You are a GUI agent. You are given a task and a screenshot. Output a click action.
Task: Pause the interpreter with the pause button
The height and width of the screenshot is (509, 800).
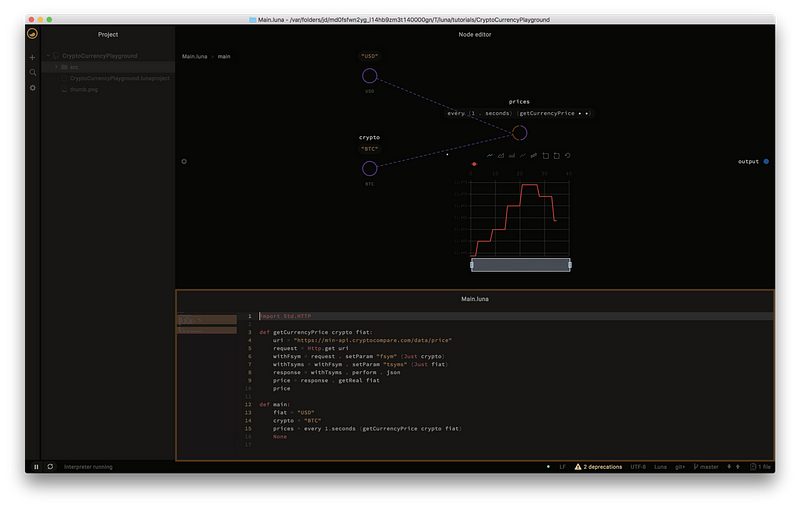coord(37,466)
